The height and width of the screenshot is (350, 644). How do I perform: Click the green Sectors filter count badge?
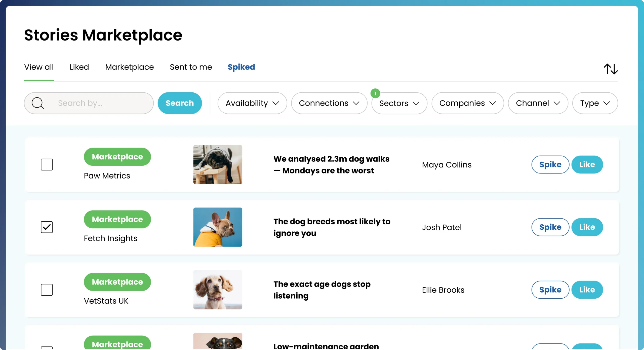tap(375, 93)
